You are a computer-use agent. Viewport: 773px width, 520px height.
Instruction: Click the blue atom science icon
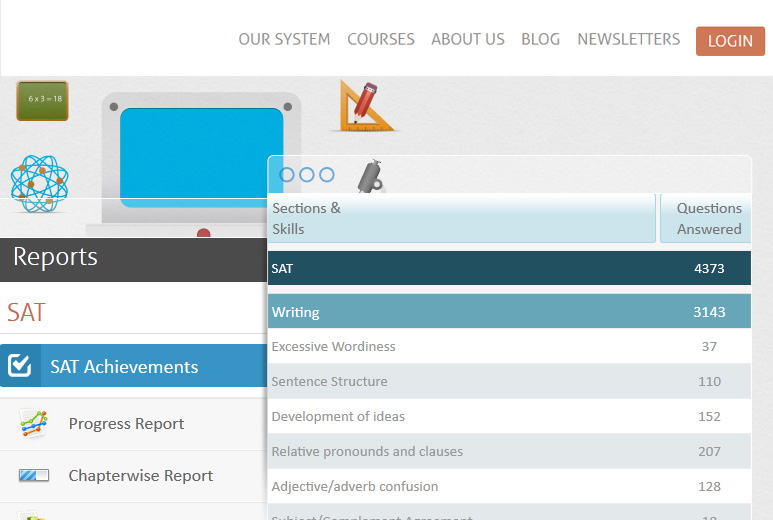tap(39, 183)
